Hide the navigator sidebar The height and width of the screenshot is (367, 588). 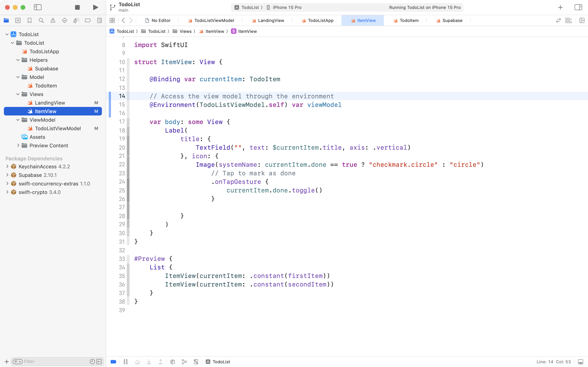pyautogui.click(x=38, y=7)
